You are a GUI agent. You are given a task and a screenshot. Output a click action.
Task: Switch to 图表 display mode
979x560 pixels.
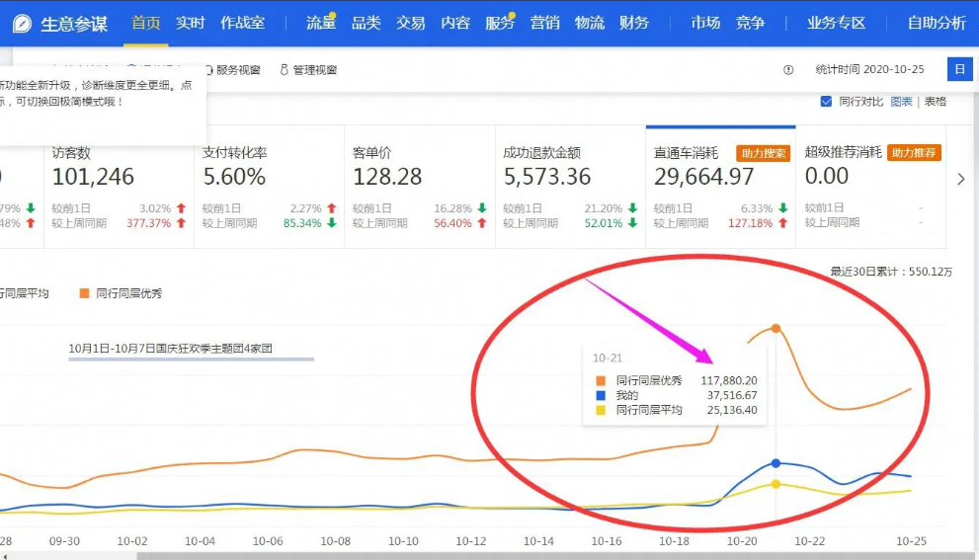901,102
